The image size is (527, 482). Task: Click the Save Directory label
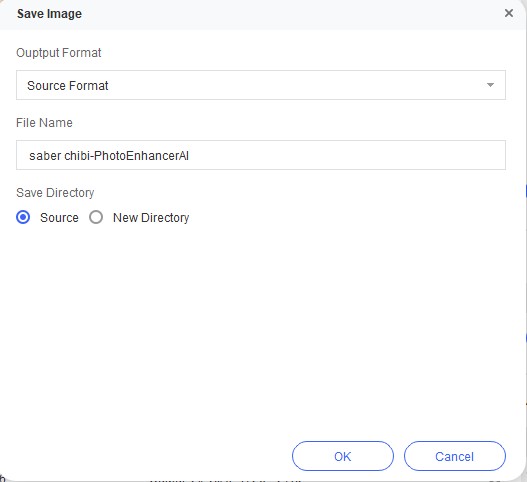(x=55, y=193)
